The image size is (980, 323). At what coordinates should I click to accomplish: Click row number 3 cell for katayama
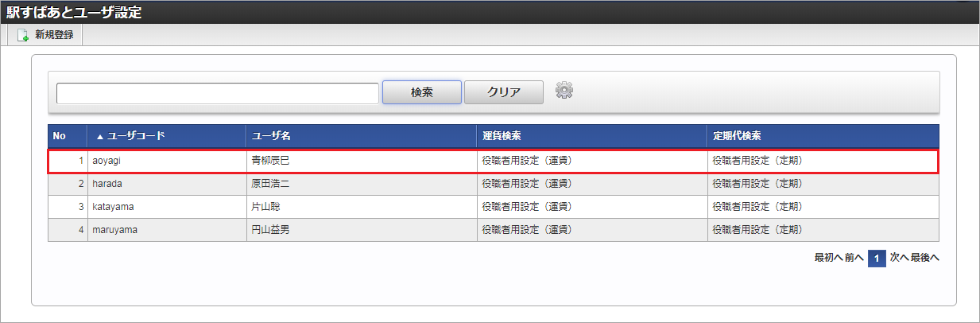point(68,207)
